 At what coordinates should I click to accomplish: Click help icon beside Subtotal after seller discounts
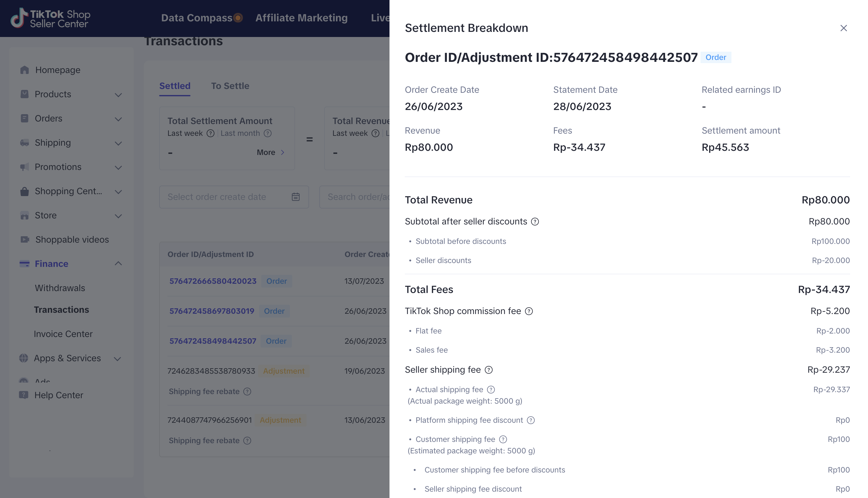pos(535,222)
